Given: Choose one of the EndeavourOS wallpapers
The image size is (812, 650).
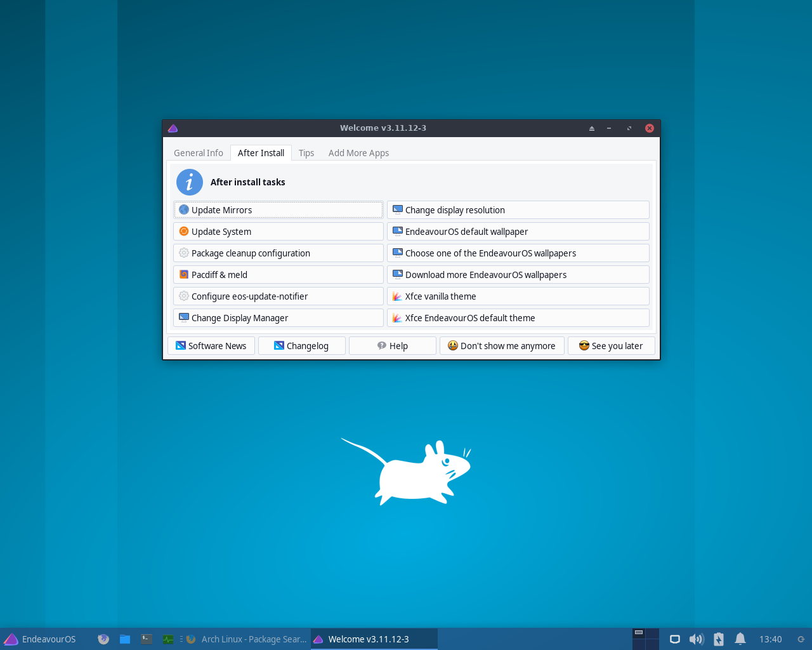Looking at the screenshot, I should click(518, 253).
